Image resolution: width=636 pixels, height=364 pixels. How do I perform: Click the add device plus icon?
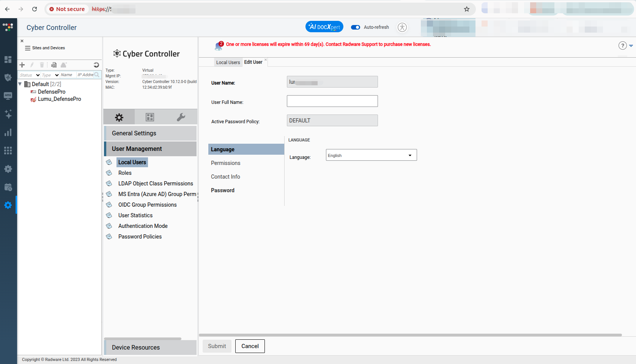click(22, 65)
